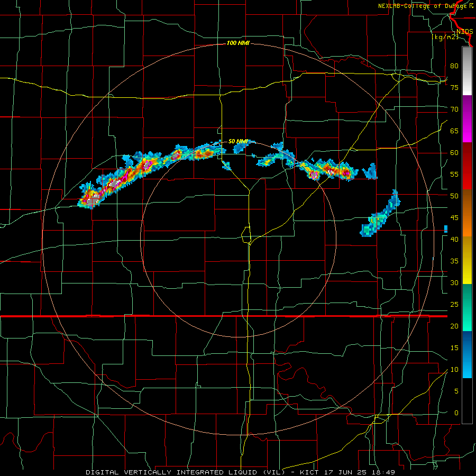Click the black bottom segment of the color bar
The width and height of the screenshot is (476, 476).
467,401
